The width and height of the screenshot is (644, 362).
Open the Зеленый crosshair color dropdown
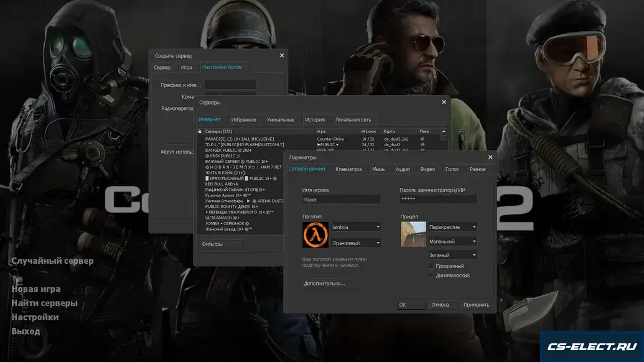(x=452, y=255)
